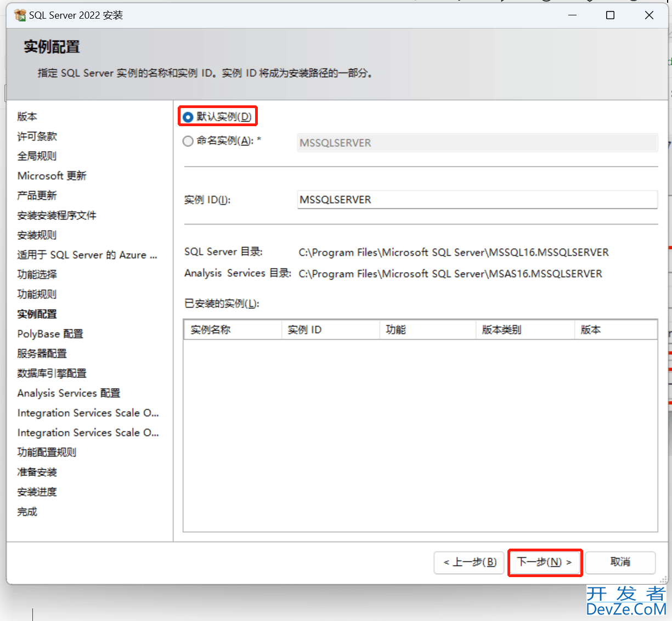The height and width of the screenshot is (621, 672).
Task: Click the 安装规则 sidebar entry
Action: (x=37, y=235)
